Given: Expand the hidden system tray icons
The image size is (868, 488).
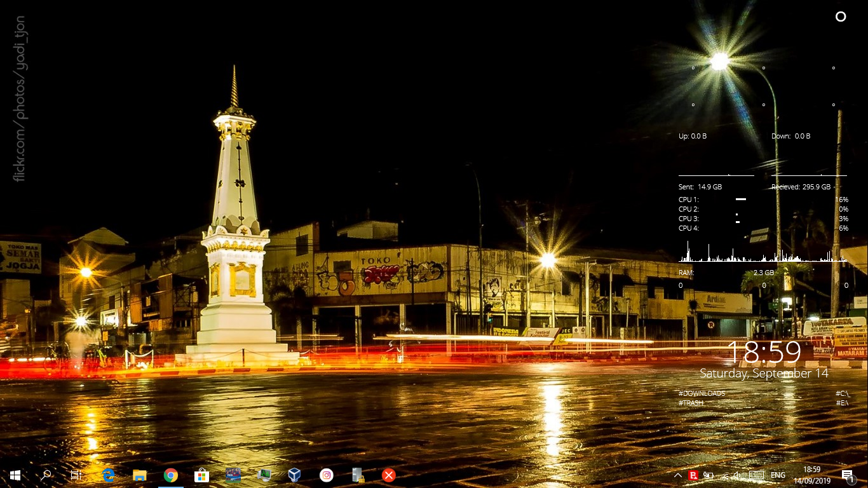Looking at the screenshot, I should click(x=678, y=475).
